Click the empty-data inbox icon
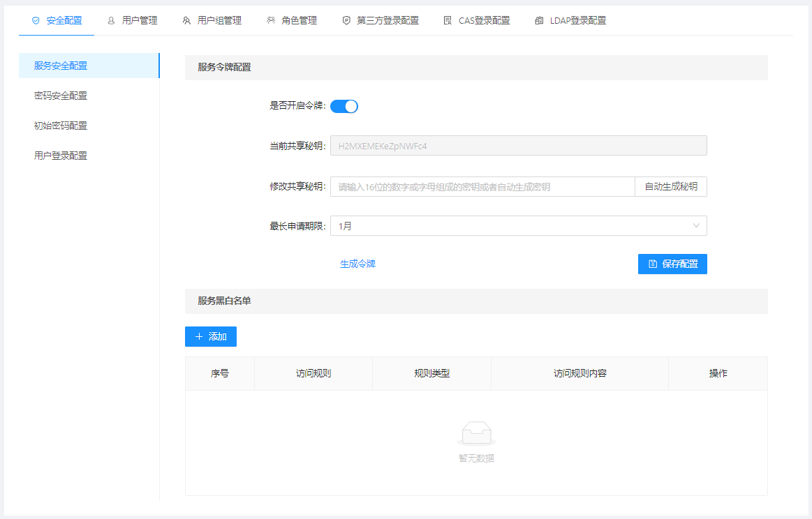The image size is (812, 519). click(x=476, y=434)
